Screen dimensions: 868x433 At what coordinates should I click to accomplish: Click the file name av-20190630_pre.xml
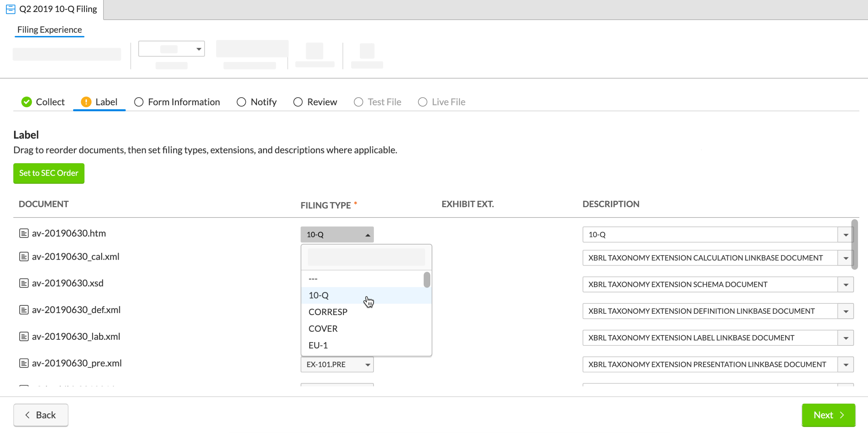coord(76,363)
